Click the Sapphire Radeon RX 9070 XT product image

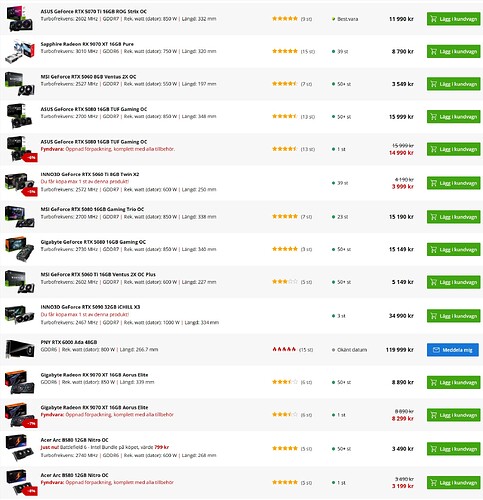pos(20,52)
